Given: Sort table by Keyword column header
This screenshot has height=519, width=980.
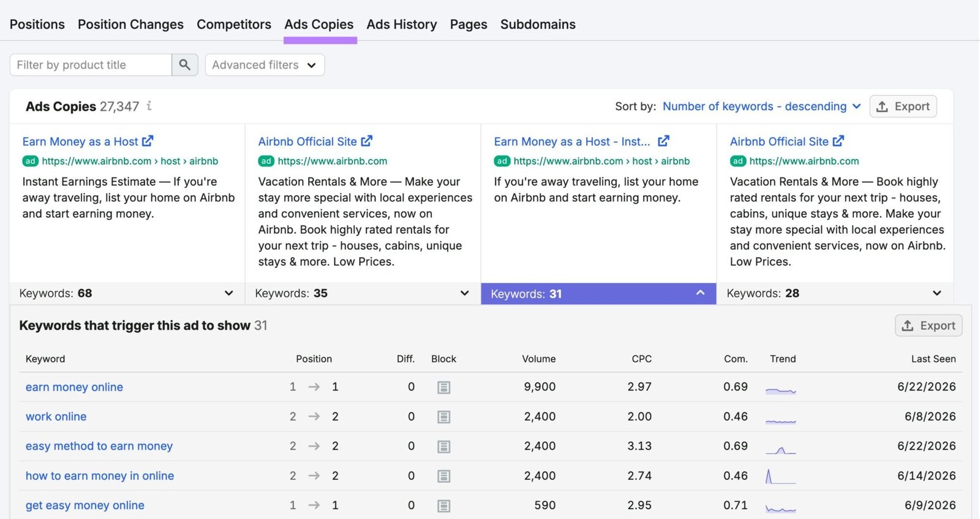Looking at the screenshot, I should 45,359.
